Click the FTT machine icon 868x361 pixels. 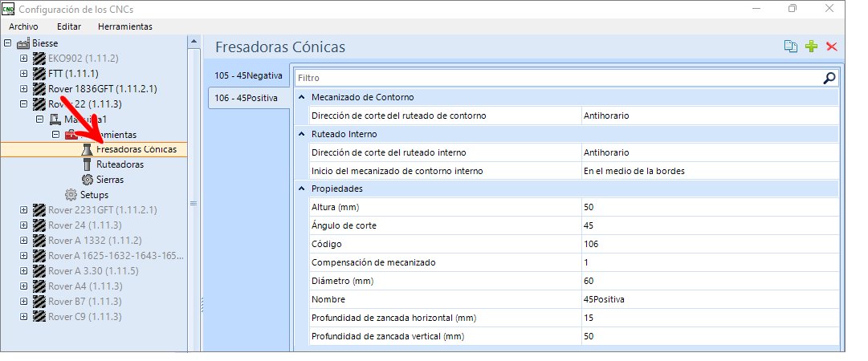tap(39, 74)
